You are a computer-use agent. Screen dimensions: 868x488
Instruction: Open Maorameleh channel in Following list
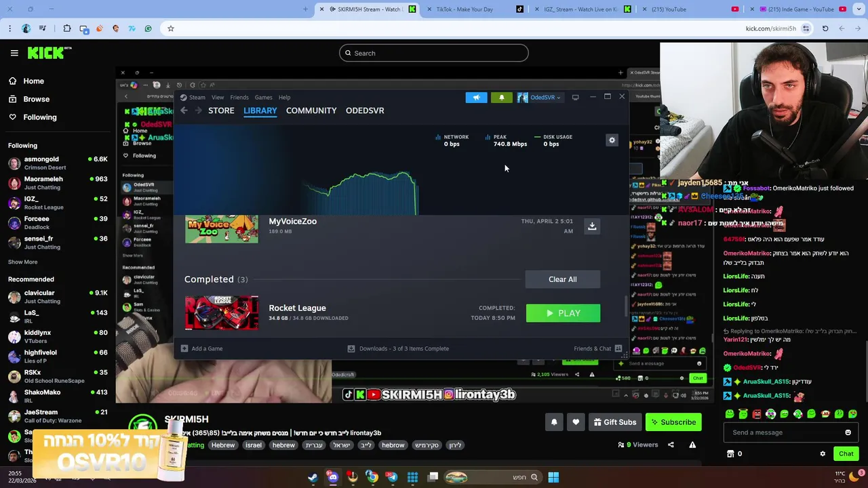click(x=58, y=183)
